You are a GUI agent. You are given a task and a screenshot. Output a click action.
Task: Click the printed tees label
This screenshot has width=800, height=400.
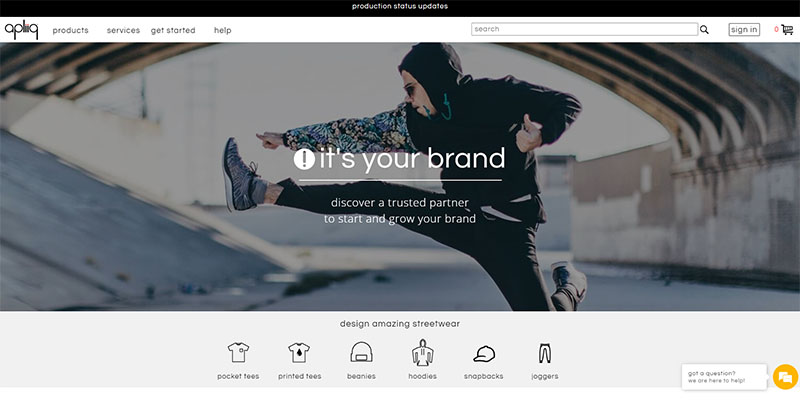coord(299,377)
